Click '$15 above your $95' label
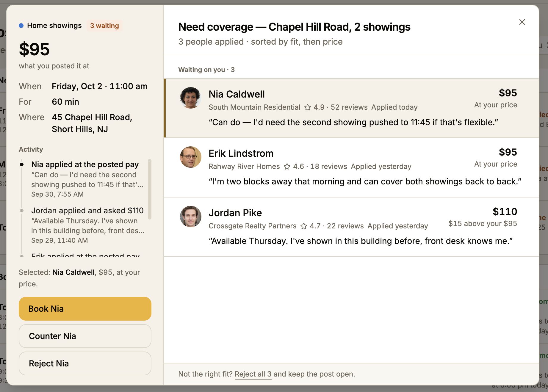Image resolution: width=548 pixels, height=392 pixels. point(483,224)
